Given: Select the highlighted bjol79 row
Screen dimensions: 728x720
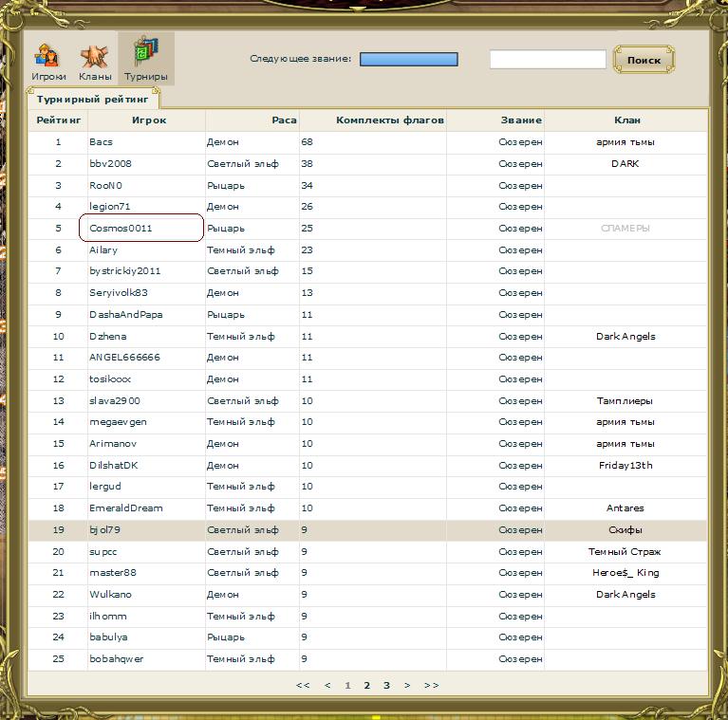Looking at the screenshot, I should point(104,530).
